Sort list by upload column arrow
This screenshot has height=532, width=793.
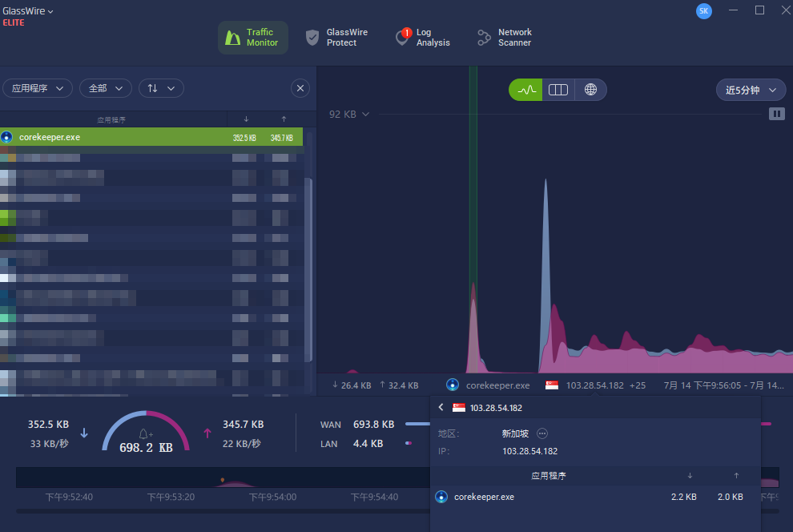(284, 119)
